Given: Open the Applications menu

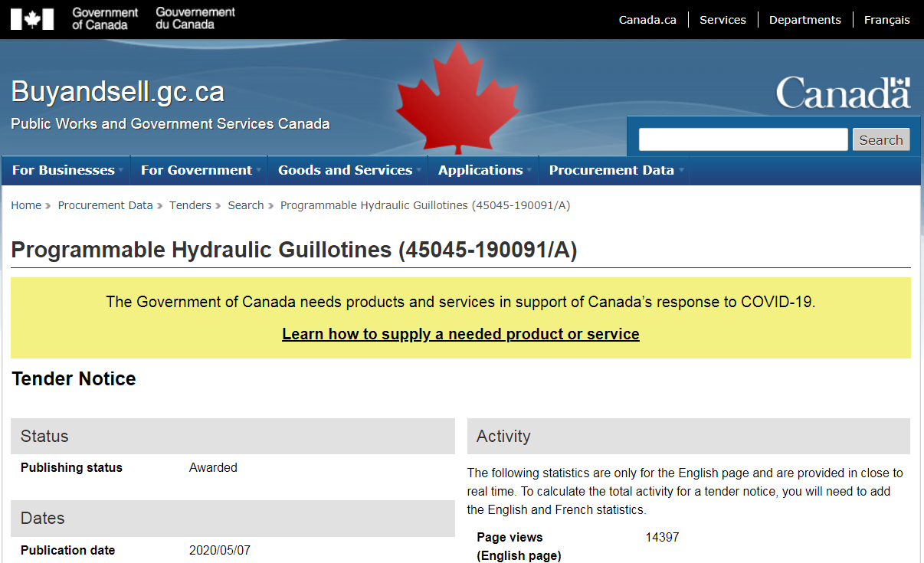Looking at the screenshot, I should point(483,170).
